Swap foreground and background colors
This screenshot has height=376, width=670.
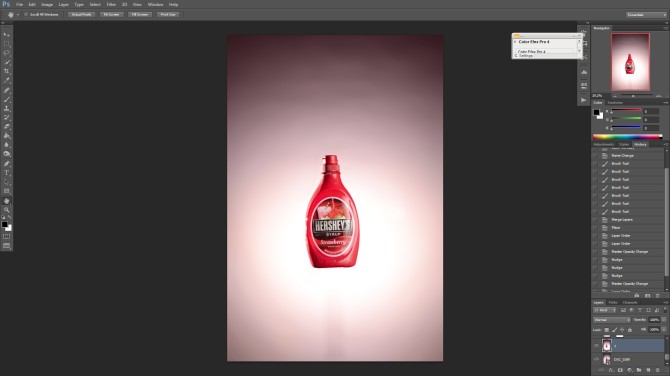(10, 217)
